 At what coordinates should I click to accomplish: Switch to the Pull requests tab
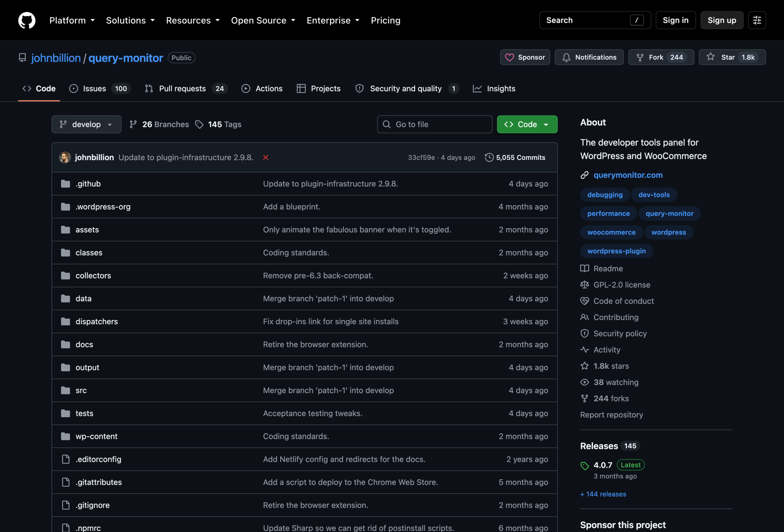click(x=186, y=89)
